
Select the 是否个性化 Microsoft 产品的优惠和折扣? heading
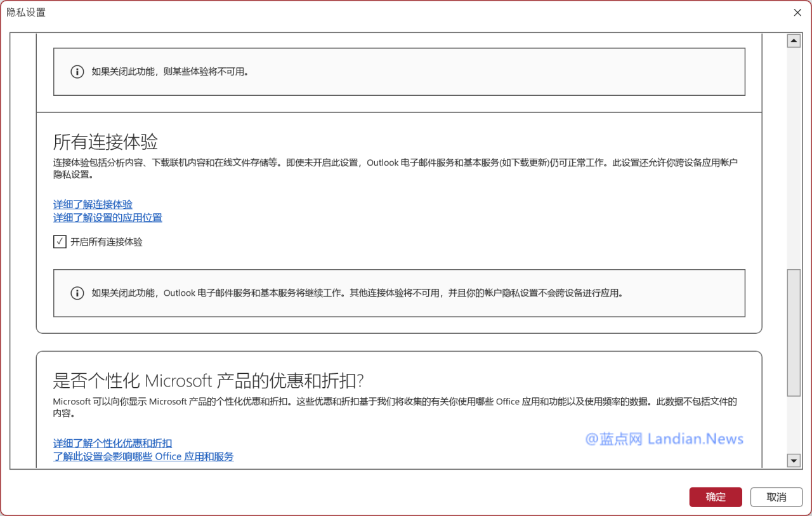point(208,380)
